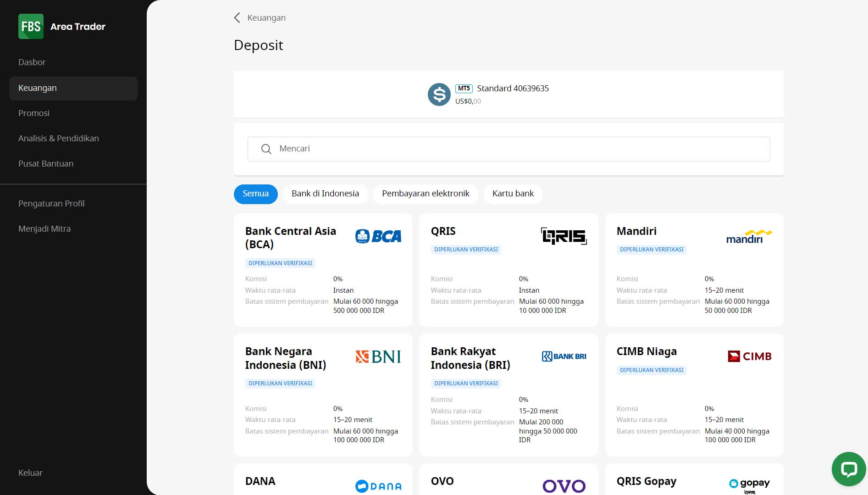Click the Keluar logout link
The width and height of the screenshot is (868, 495).
[30, 473]
